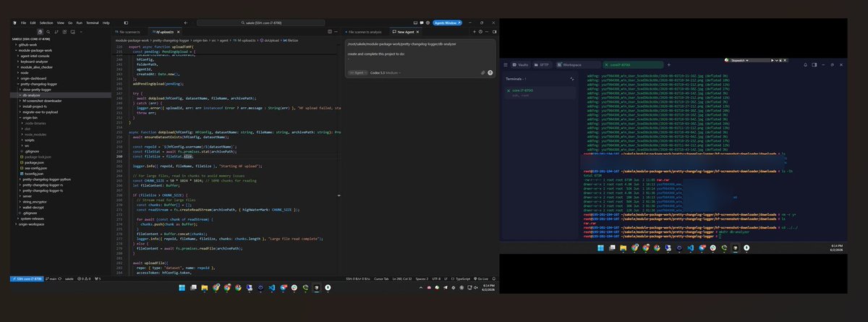Open the Agent mode dropdown in chat
Viewport: 868px width, 322px height.
[x=358, y=73]
